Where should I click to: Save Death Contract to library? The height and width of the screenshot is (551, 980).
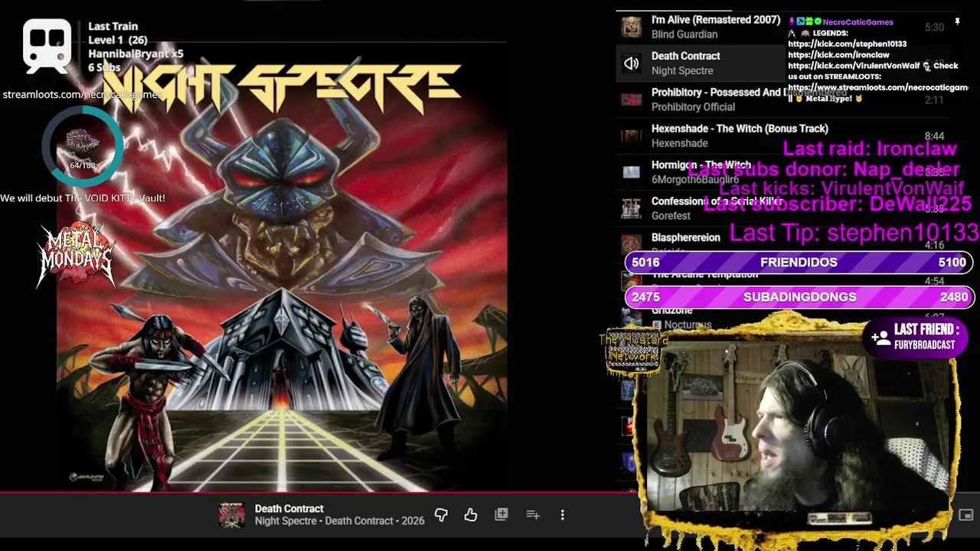click(501, 515)
